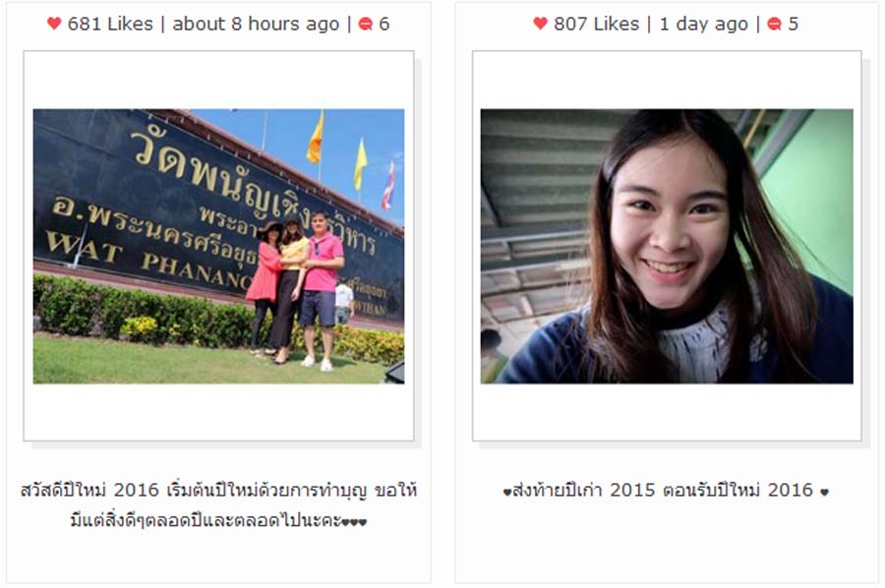Open the "1 day ago" timestamp
Screen dimensions: 885x588
[x=703, y=25]
